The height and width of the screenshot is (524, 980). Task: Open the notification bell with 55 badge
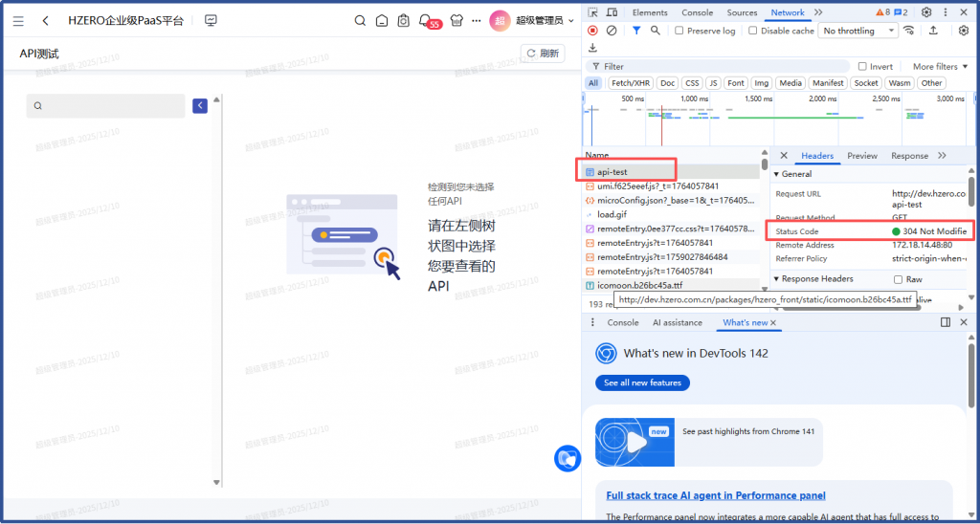point(426,20)
